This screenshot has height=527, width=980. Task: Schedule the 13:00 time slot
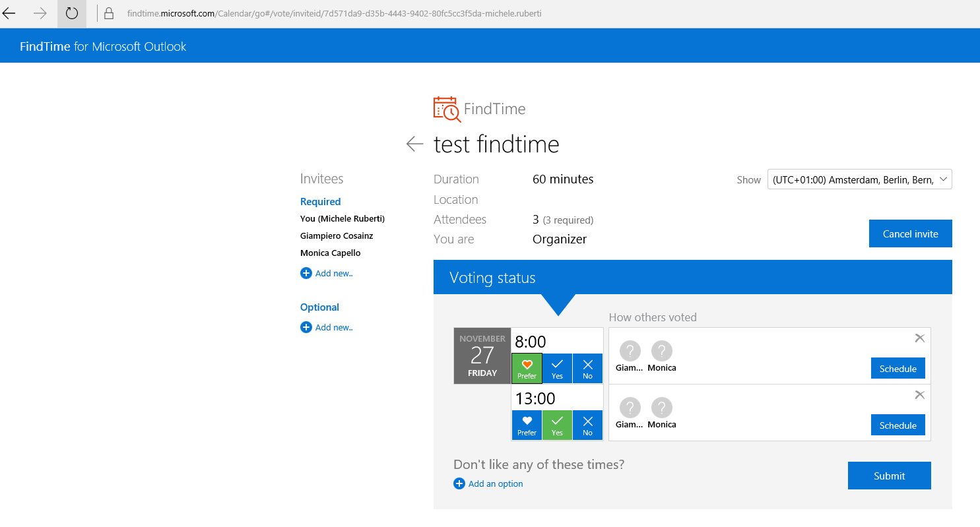click(x=898, y=425)
